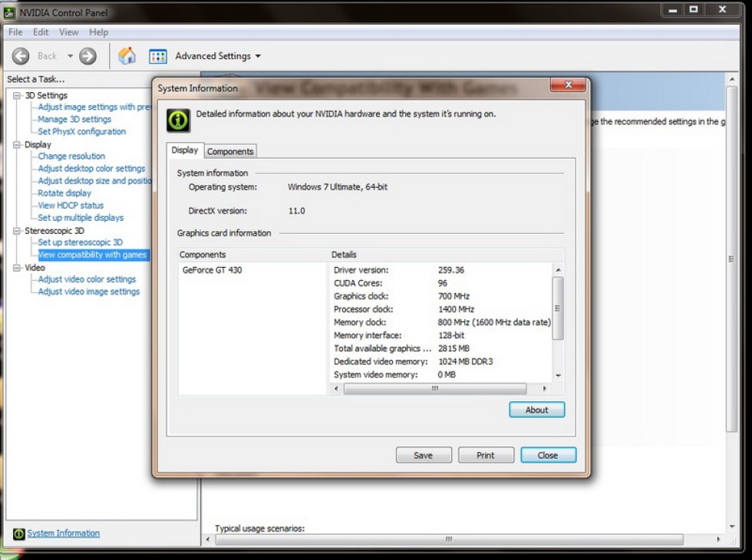Open the Help menu
This screenshot has height=560, width=752.
pyautogui.click(x=98, y=32)
